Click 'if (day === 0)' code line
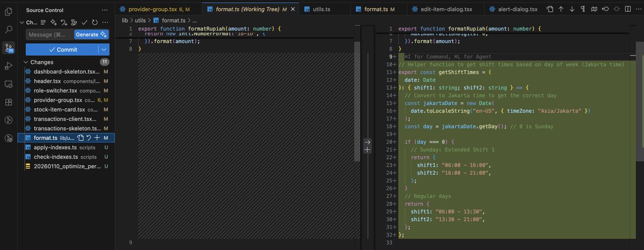The height and width of the screenshot is (250, 644). coord(430,142)
